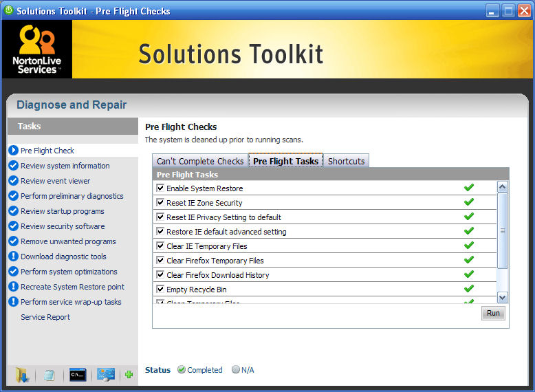Image resolution: width=535 pixels, height=392 pixels.
Task: Launch the command prompt icon
Action: click(78, 375)
